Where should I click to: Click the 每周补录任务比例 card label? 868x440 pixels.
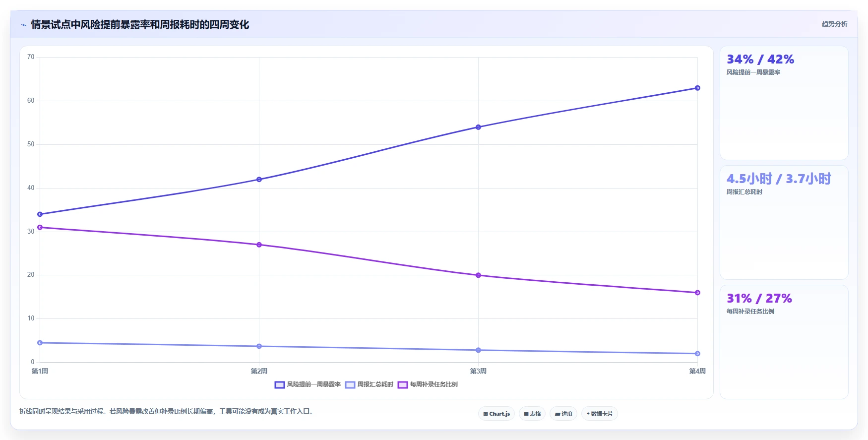tap(750, 312)
